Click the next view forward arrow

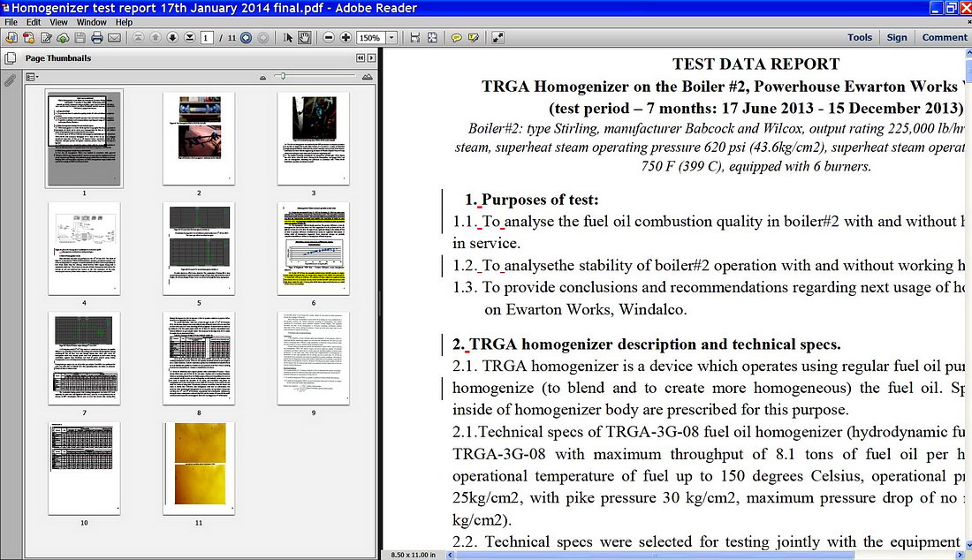(262, 38)
